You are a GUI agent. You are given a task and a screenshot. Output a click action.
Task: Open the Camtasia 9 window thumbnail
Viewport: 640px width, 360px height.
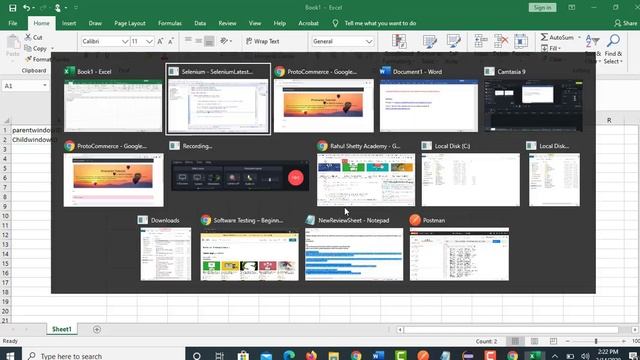click(x=533, y=105)
